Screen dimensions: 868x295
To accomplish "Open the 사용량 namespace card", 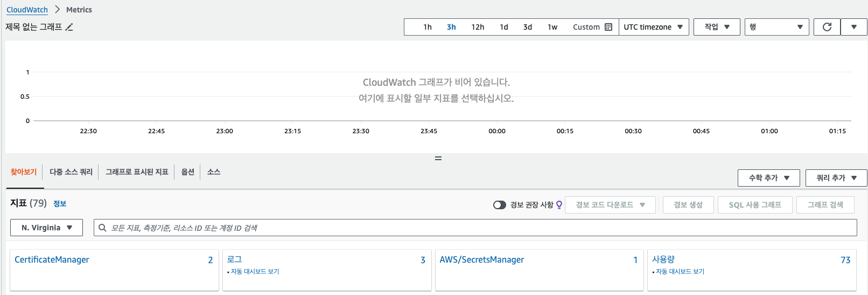I will pyautogui.click(x=663, y=259).
